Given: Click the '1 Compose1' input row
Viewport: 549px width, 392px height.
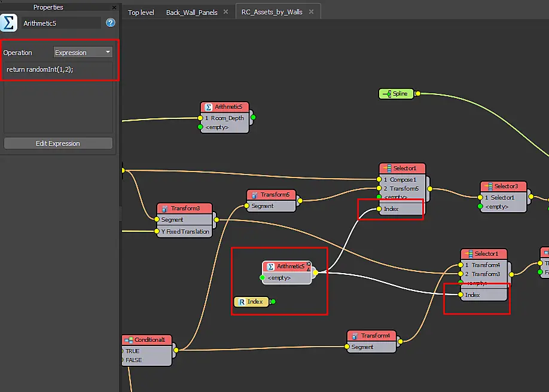Looking at the screenshot, I should tap(402, 179).
